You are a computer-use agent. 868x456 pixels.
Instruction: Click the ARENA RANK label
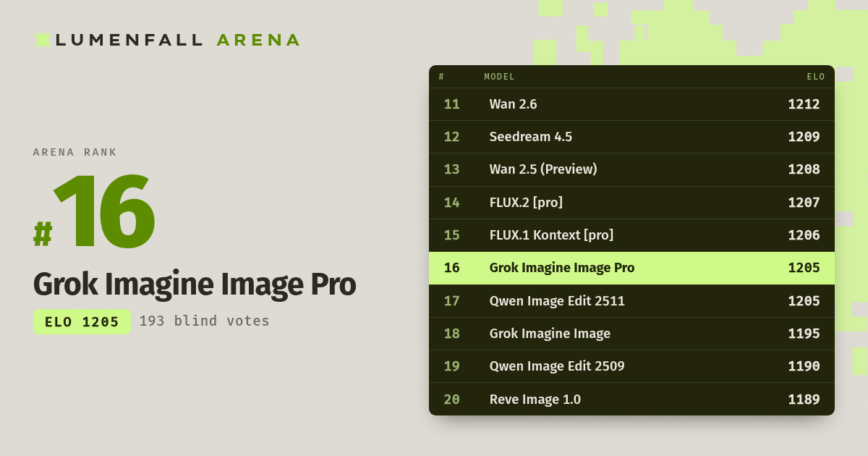coord(75,153)
